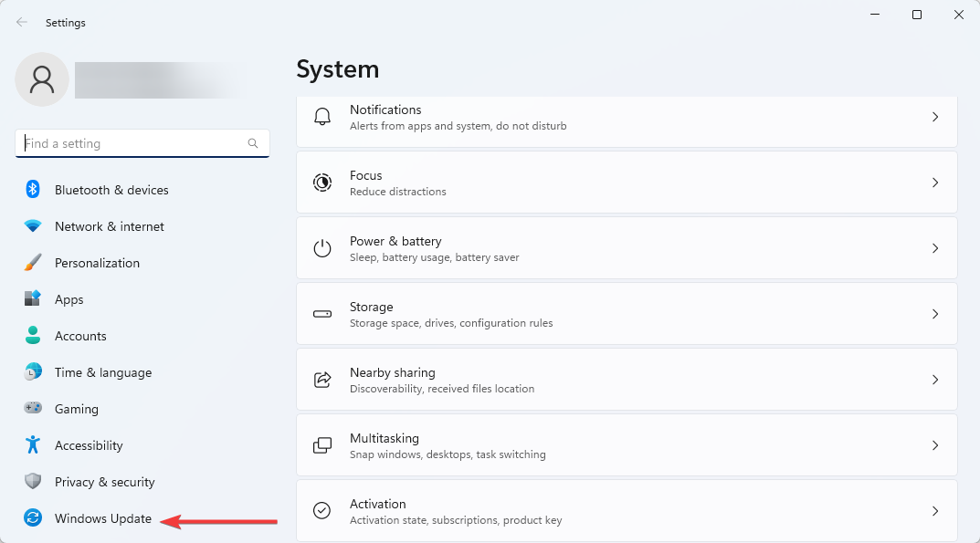Screen dimensions: 980x543
Task: Click the Privacy & security shield icon
Action: point(33,481)
